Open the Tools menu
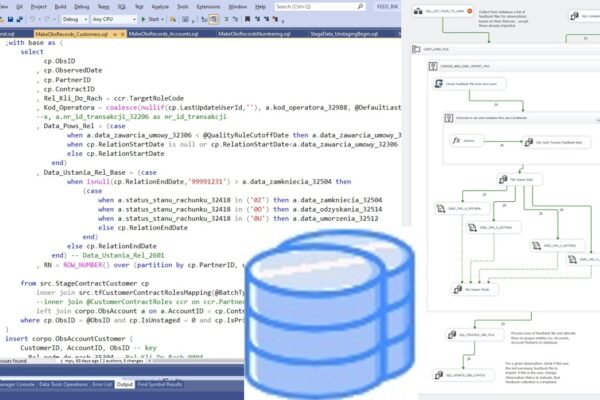 [183, 7]
